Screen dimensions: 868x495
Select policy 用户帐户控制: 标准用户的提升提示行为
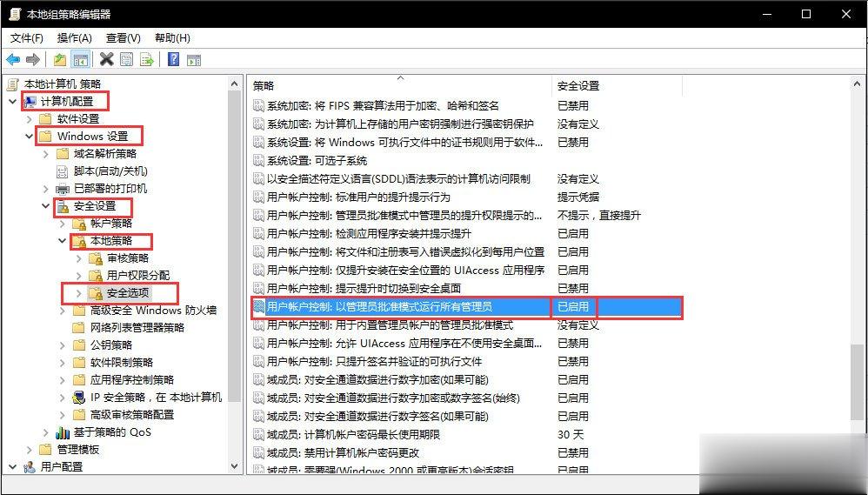point(358,197)
